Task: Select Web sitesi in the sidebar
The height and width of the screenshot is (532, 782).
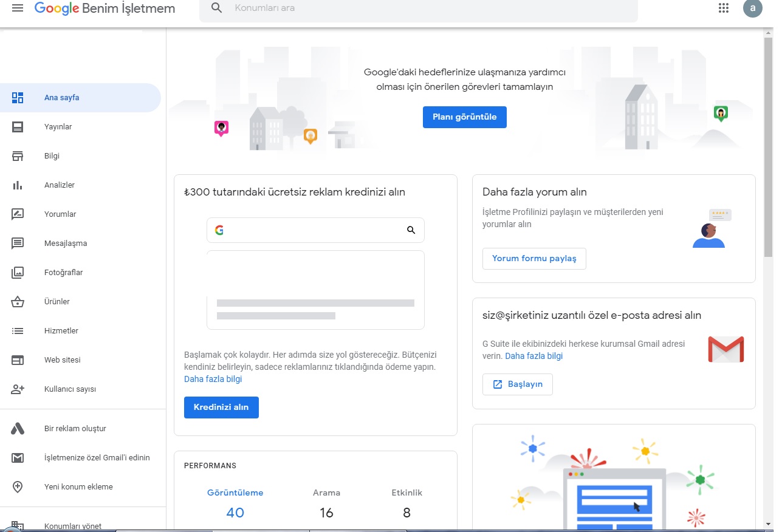Action: click(x=80, y=360)
